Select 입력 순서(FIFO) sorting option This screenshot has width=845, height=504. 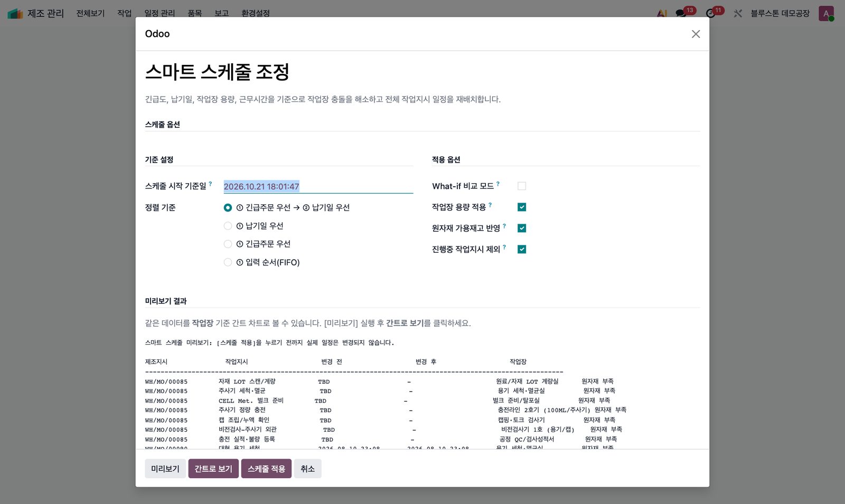click(228, 262)
